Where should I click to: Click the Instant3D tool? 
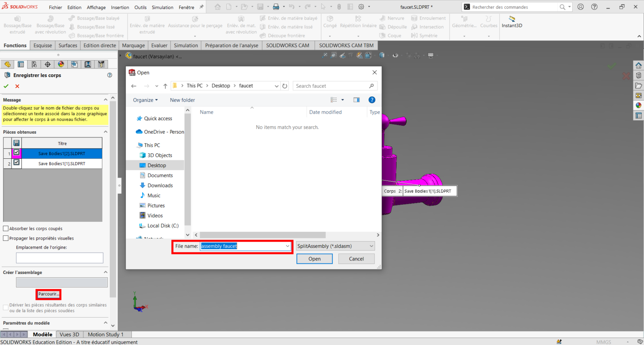[512, 22]
